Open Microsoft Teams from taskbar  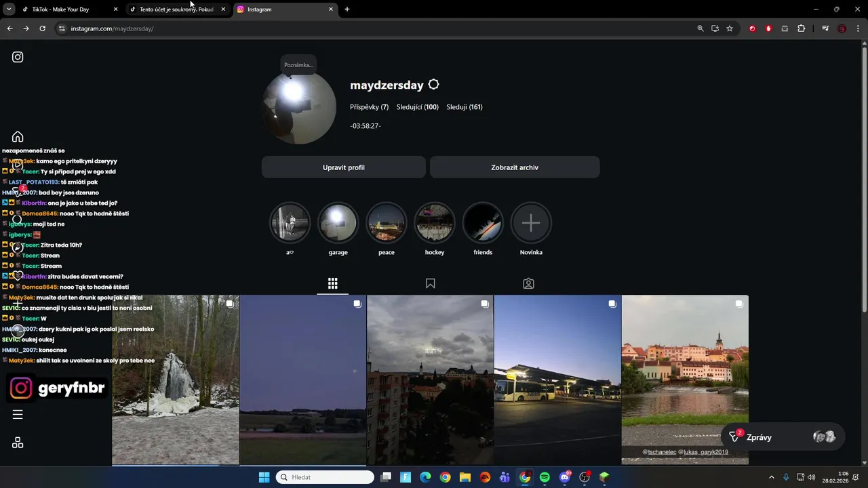505,477
